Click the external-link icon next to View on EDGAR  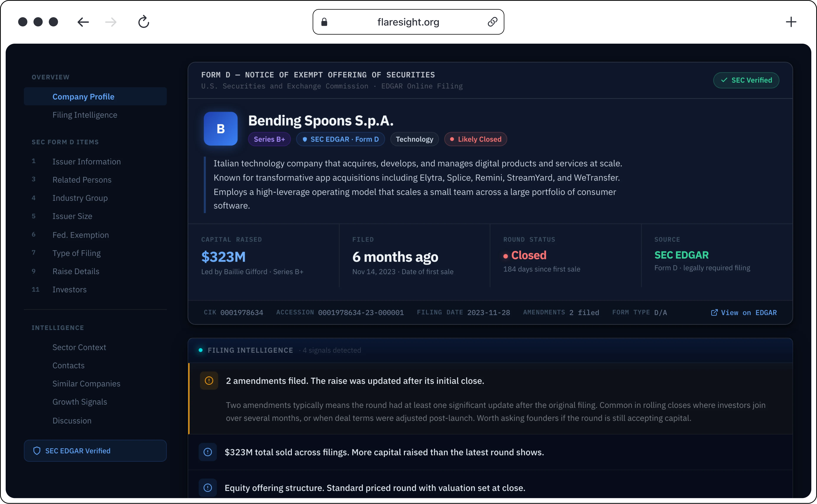coord(714,313)
